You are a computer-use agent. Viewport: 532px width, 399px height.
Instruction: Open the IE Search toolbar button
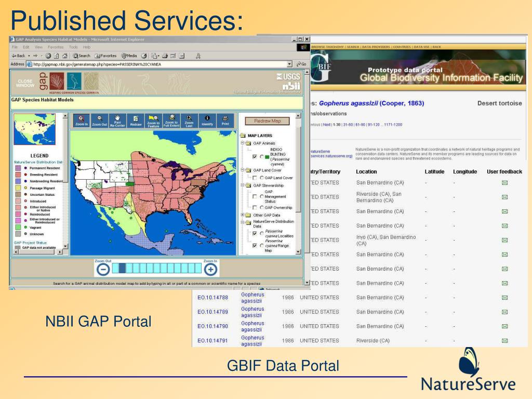(82, 56)
